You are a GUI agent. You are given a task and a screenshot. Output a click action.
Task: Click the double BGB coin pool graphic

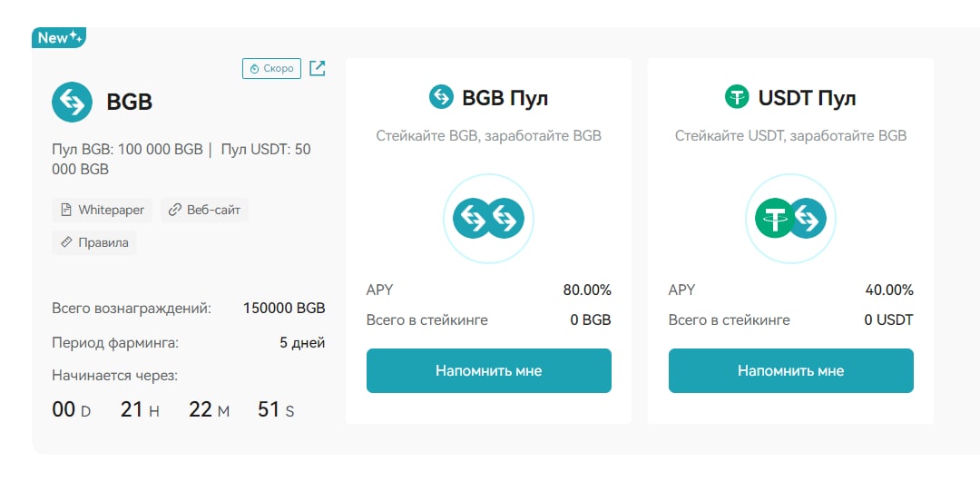pyautogui.click(x=488, y=219)
